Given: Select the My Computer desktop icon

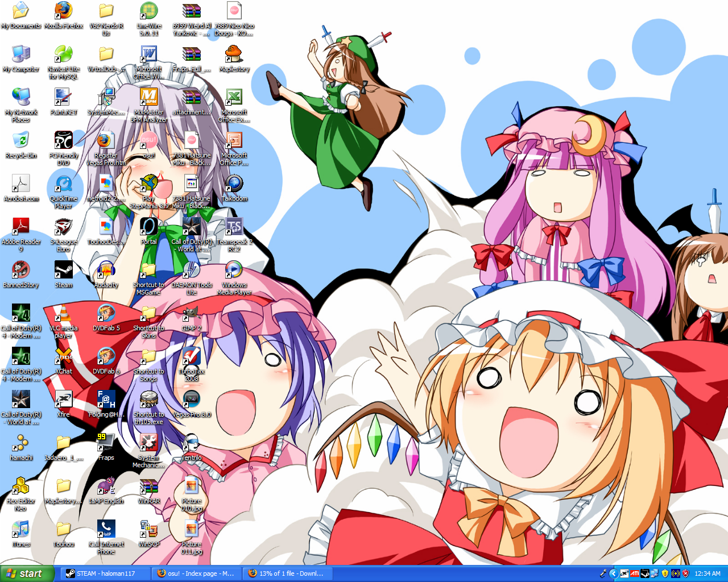Looking at the screenshot, I should pyautogui.click(x=21, y=54).
